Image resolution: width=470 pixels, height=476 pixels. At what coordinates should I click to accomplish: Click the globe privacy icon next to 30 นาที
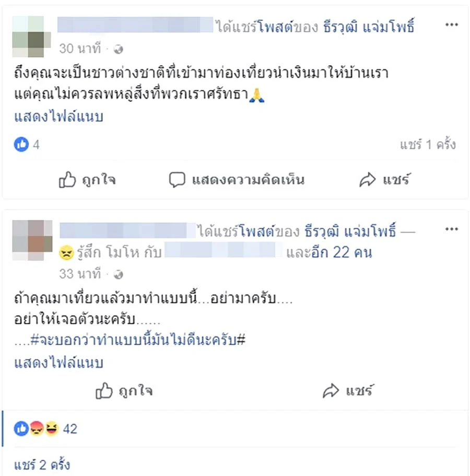118,49
